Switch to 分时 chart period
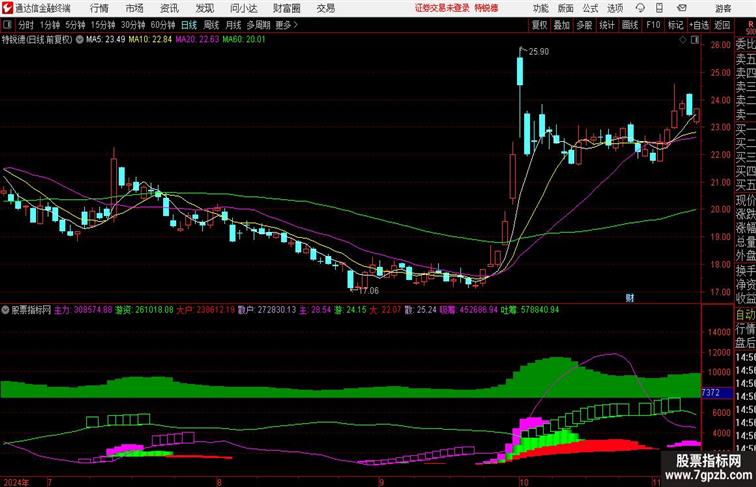756x487 pixels. (x=26, y=25)
